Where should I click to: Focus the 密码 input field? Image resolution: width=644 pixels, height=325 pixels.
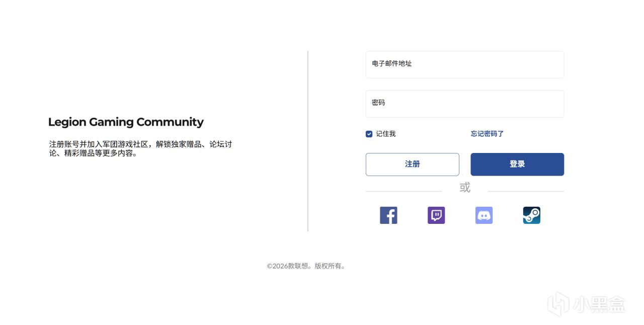click(x=465, y=104)
